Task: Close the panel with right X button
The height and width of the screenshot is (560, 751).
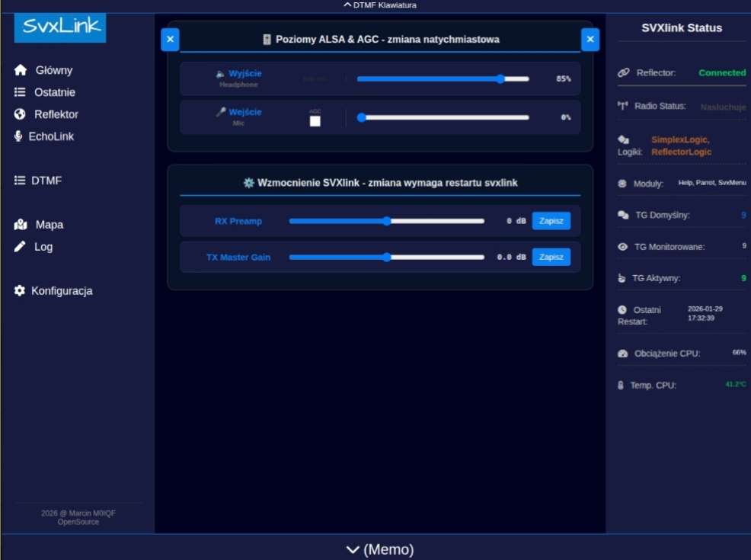Action: click(x=590, y=40)
